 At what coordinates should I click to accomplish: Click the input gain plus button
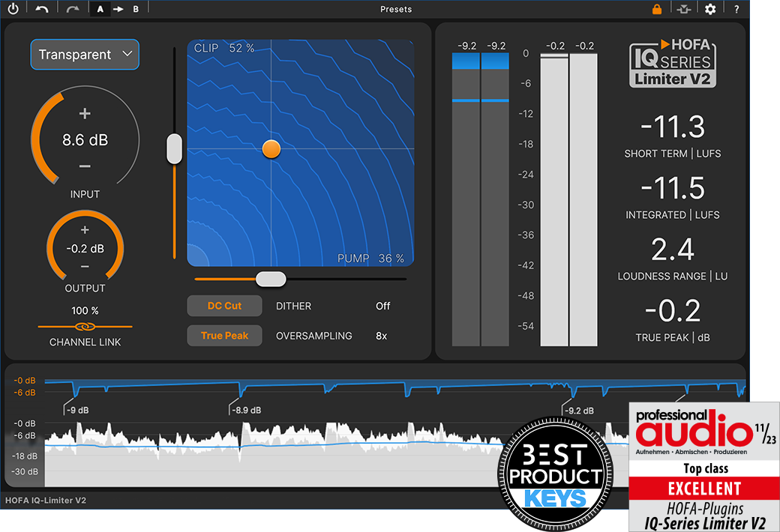coord(85,114)
